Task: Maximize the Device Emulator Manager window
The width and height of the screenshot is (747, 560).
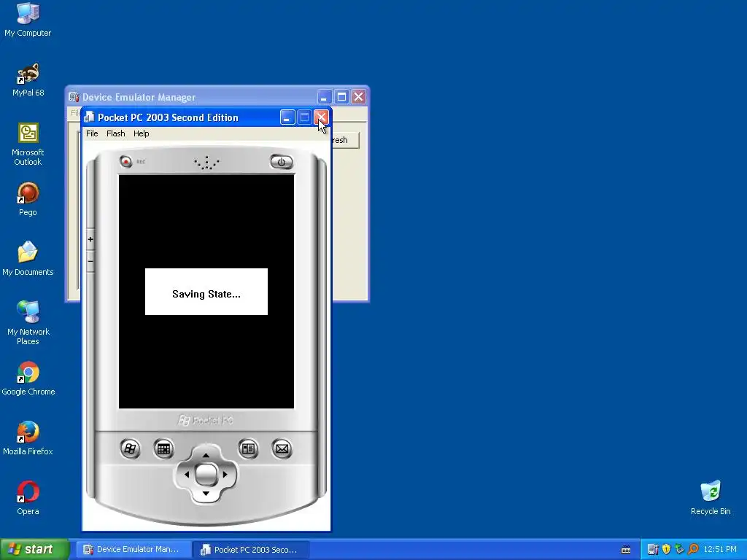Action: tap(341, 97)
